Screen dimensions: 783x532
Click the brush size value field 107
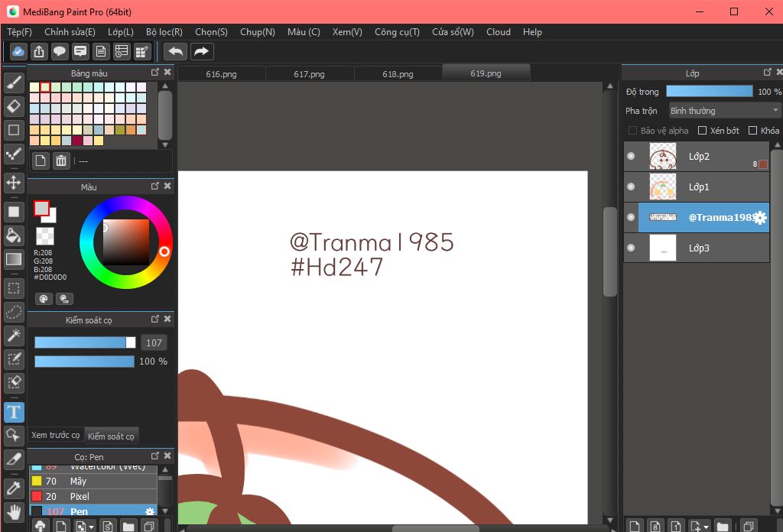[154, 343]
